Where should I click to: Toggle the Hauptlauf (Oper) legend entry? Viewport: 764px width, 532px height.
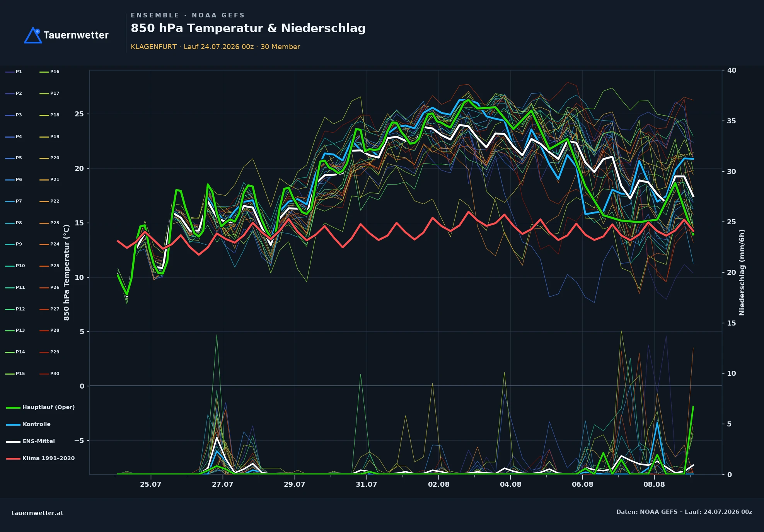41,407
